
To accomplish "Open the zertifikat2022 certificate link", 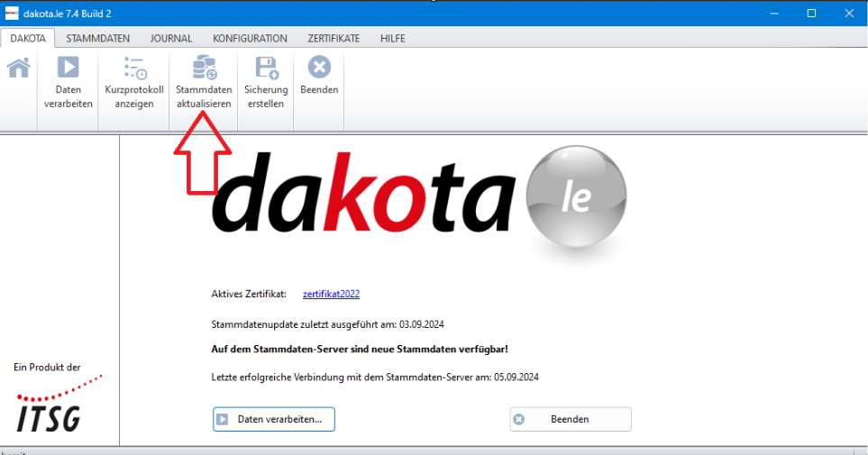I will 331,294.
